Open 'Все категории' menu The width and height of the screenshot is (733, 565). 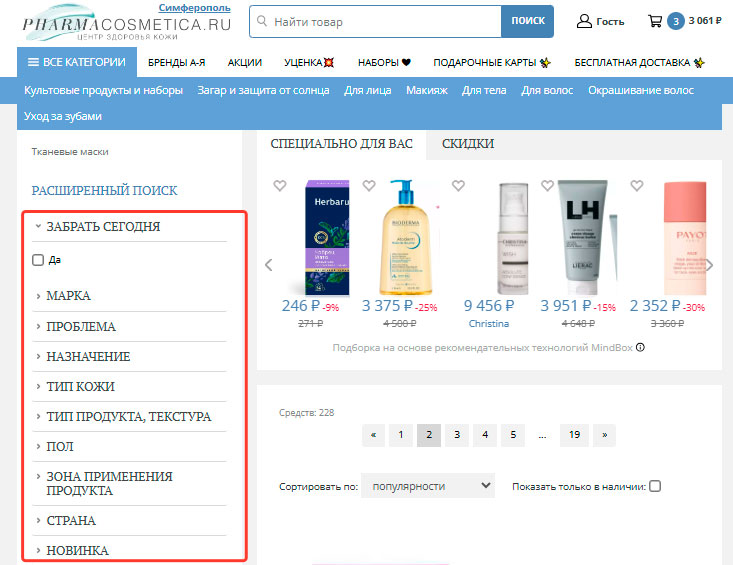click(x=77, y=62)
